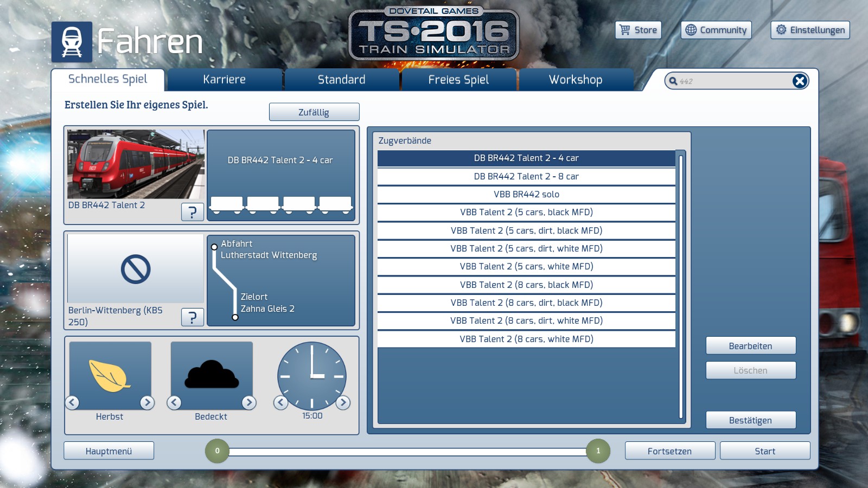The height and width of the screenshot is (488, 868).
Task: Choose VBB Talent 2 (8 cars, black MFD)
Action: point(526,285)
